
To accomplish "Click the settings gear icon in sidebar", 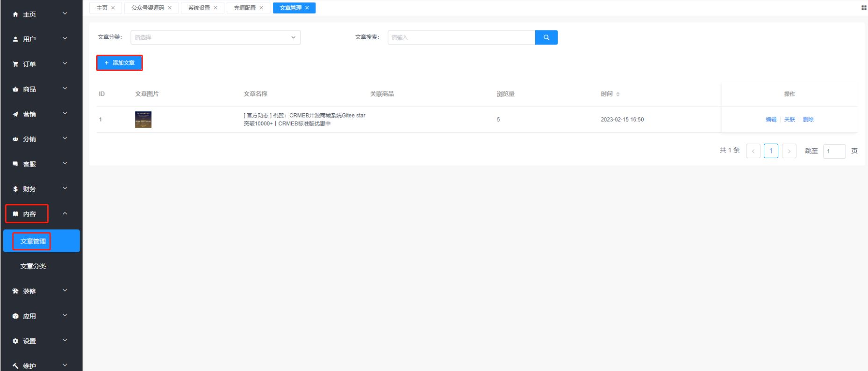I will tap(15, 341).
